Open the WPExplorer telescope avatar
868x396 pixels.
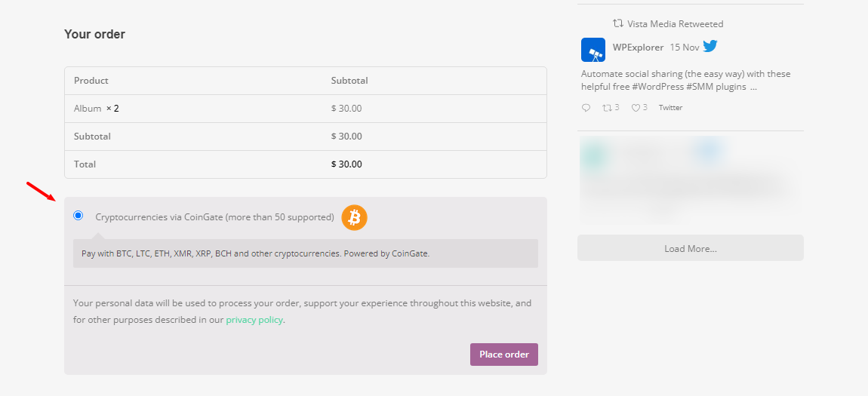coord(593,50)
